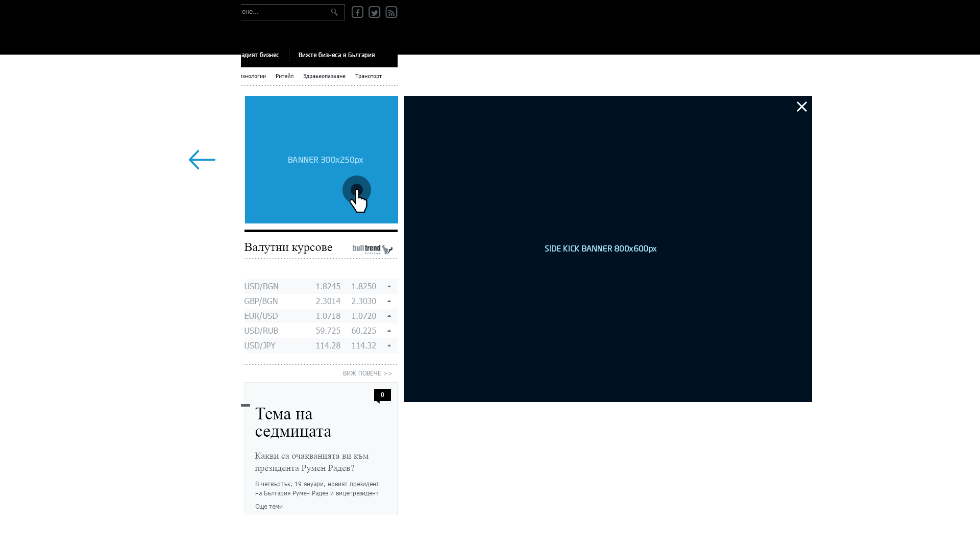Open the Ритейл menu item
This screenshot has height=551, width=980.
point(284,76)
